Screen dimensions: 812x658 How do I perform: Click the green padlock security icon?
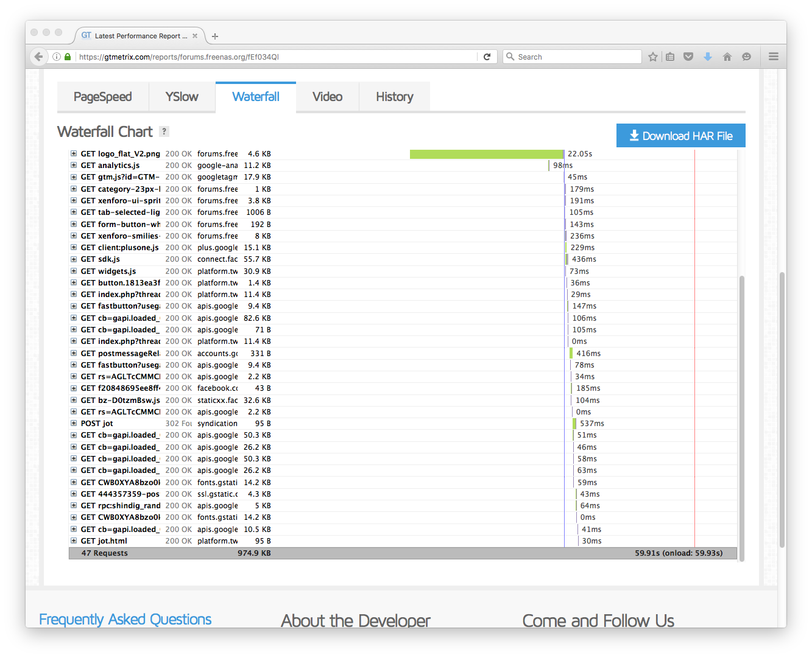click(x=68, y=57)
